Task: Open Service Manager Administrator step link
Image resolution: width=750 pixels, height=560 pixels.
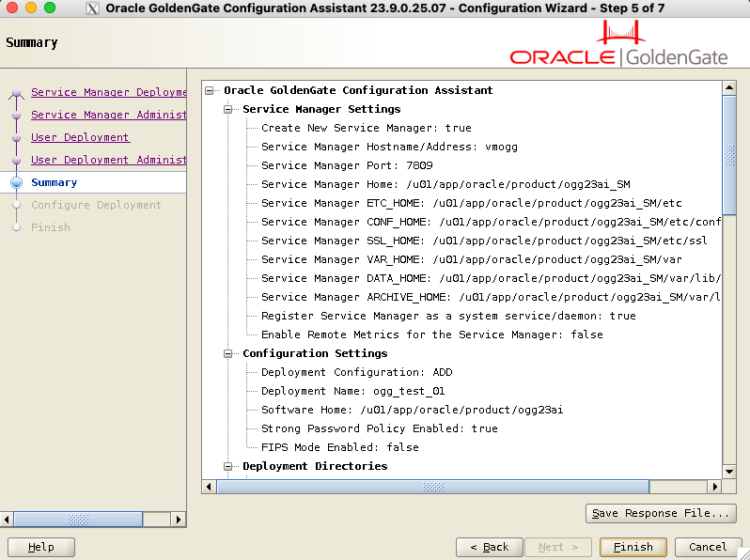Action: point(108,115)
